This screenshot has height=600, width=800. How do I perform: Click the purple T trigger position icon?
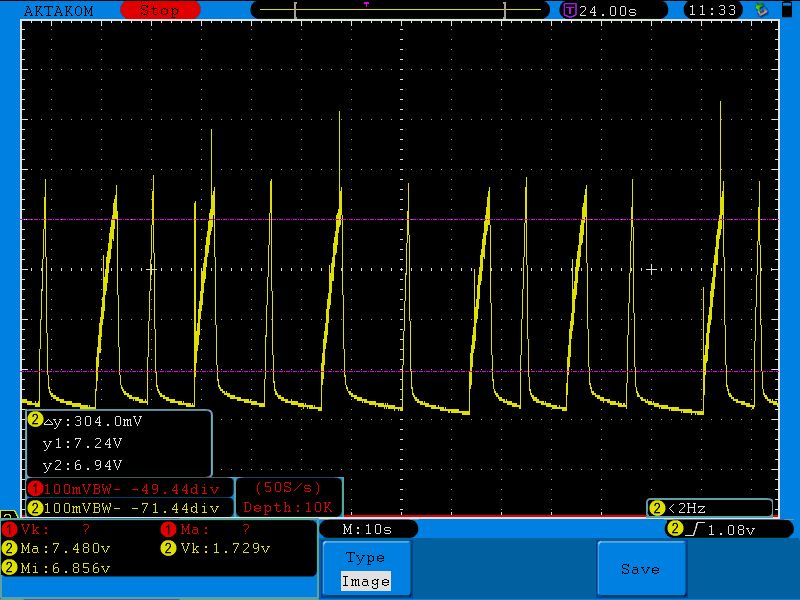[x=570, y=10]
